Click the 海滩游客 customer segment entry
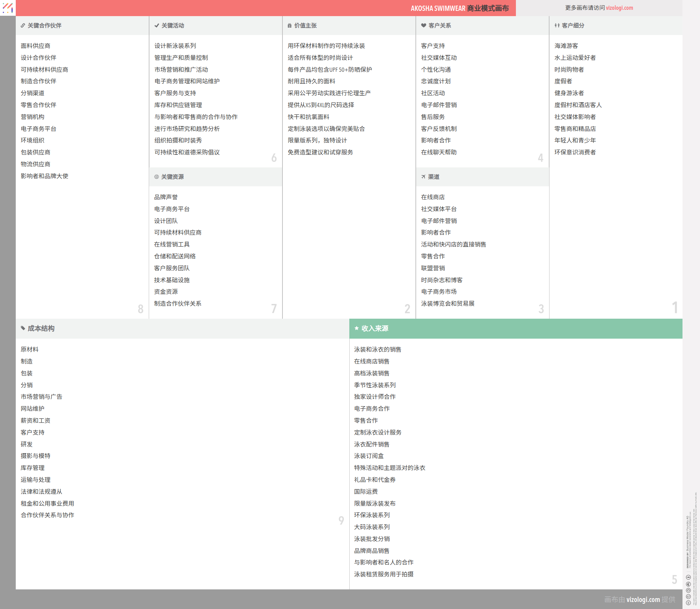The height and width of the screenshot is (609, 700). [x=566, y=46]
